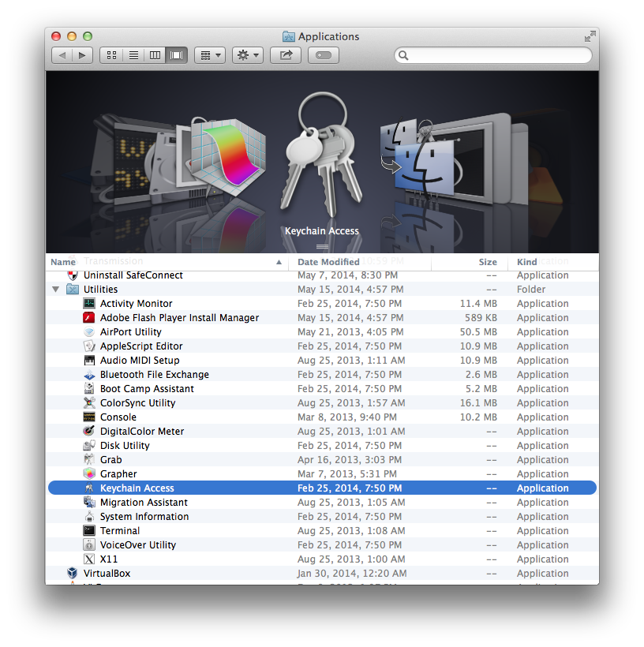
Task: Click the Keychain Access icon in the list
Action: point(89,488)
